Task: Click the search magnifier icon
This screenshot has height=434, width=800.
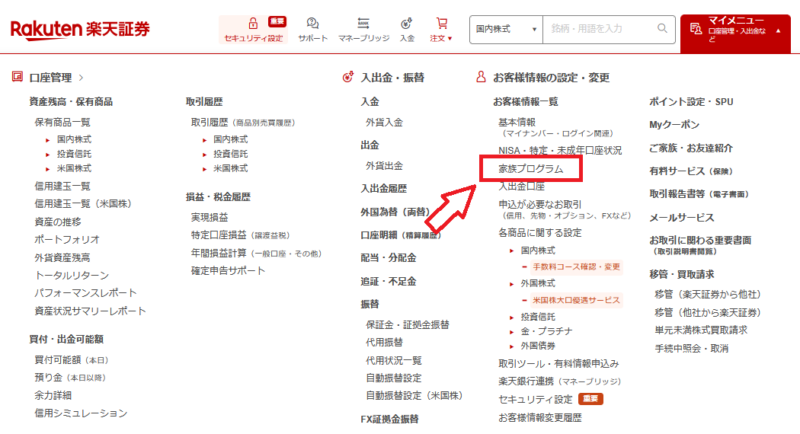Action: [662, 29]
